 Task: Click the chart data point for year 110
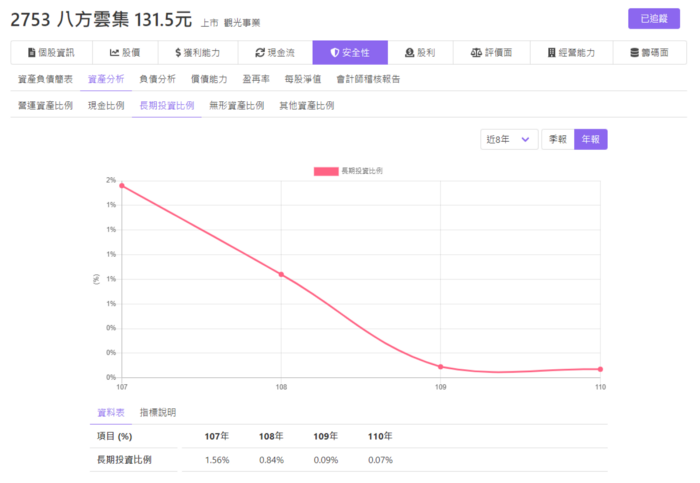coord(600,369)
